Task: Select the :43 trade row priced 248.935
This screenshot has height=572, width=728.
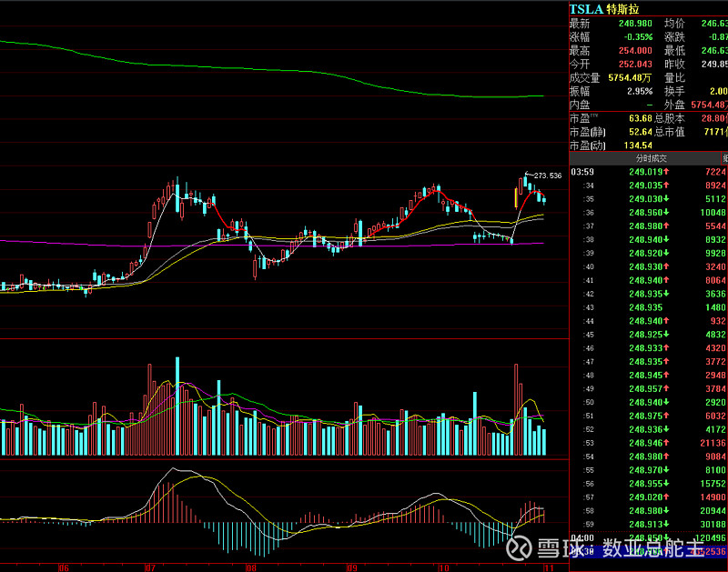Action: click(647, 307)
